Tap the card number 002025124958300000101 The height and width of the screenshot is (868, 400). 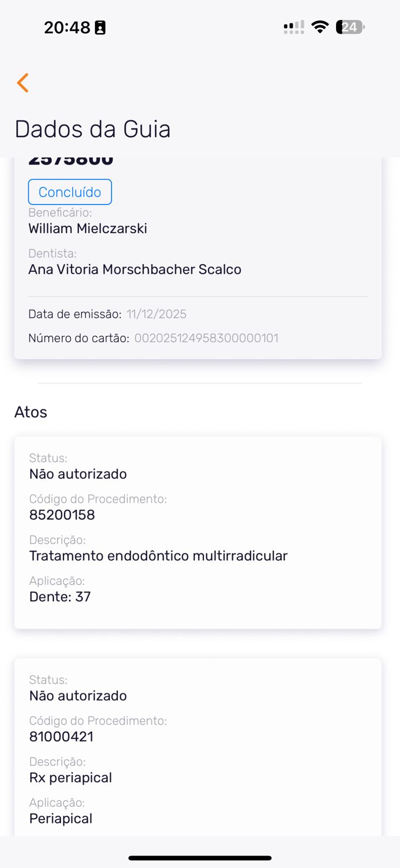pos(207,338)
